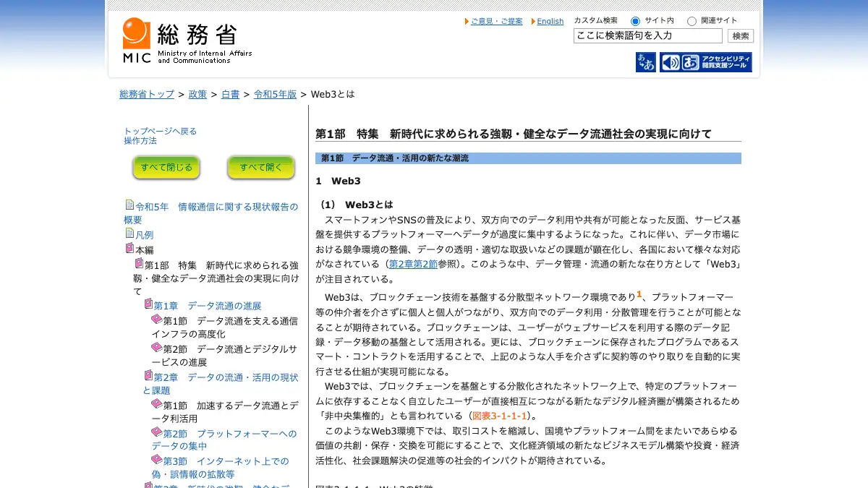868x488 pixels.
Task: Click the 検索 button
Action: click(x=741, y=36)
